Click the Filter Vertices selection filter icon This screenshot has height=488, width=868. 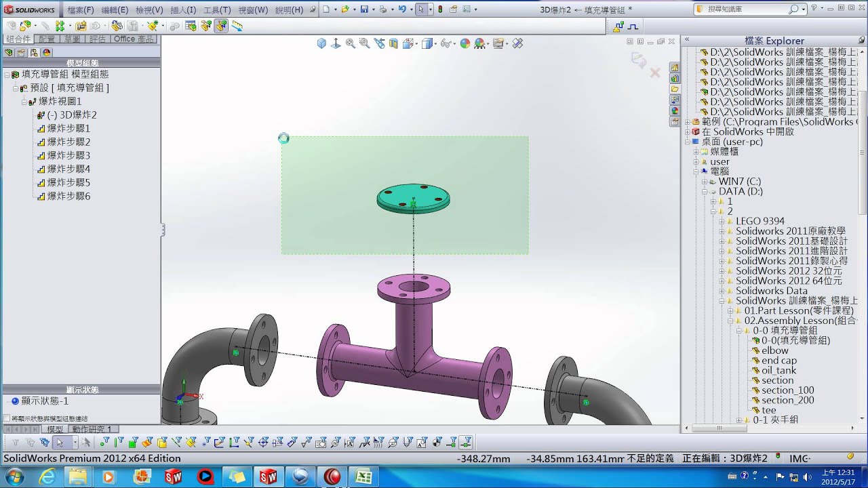pyautogui.click(x=104, y=443)
